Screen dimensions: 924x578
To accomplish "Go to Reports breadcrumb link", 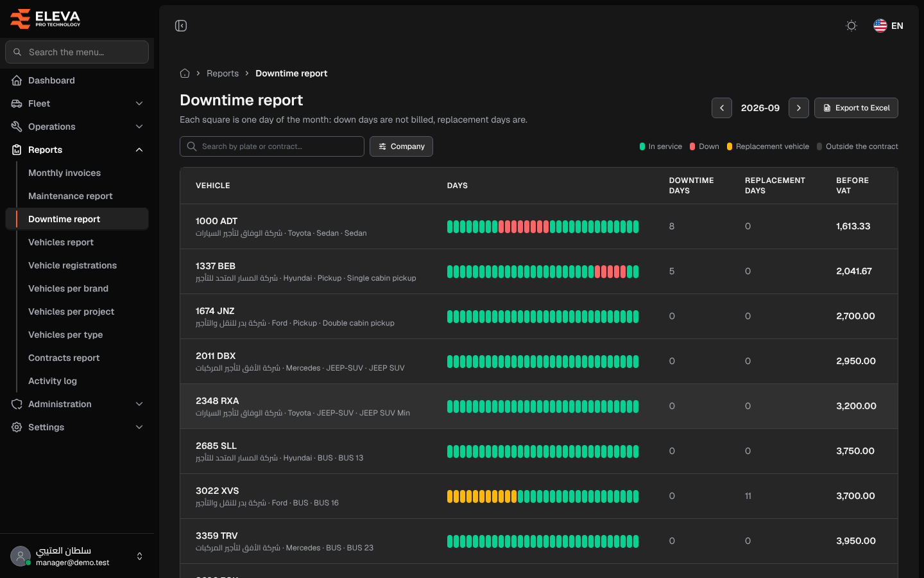I will (223, 73).
